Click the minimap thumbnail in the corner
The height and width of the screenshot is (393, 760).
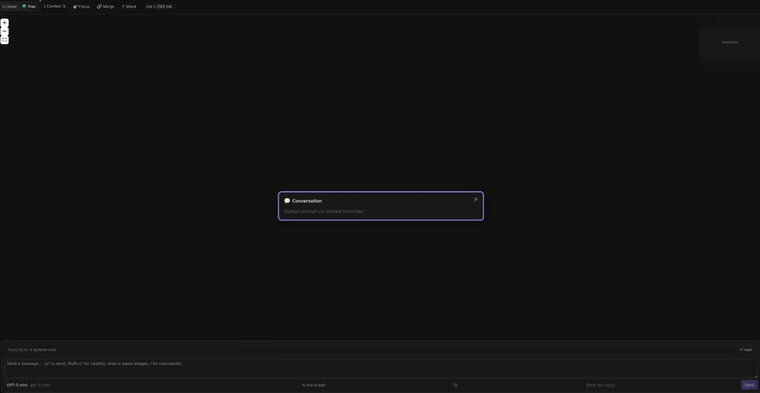[728, 42]
